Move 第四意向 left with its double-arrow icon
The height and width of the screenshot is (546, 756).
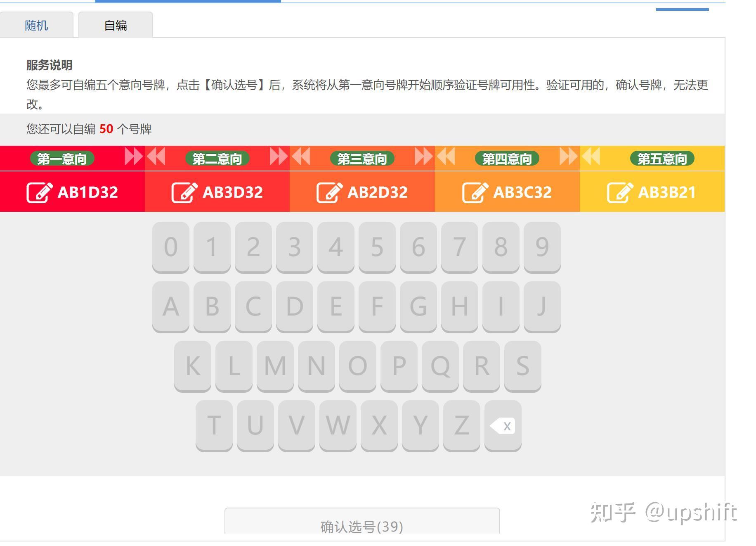click(446, 157)
